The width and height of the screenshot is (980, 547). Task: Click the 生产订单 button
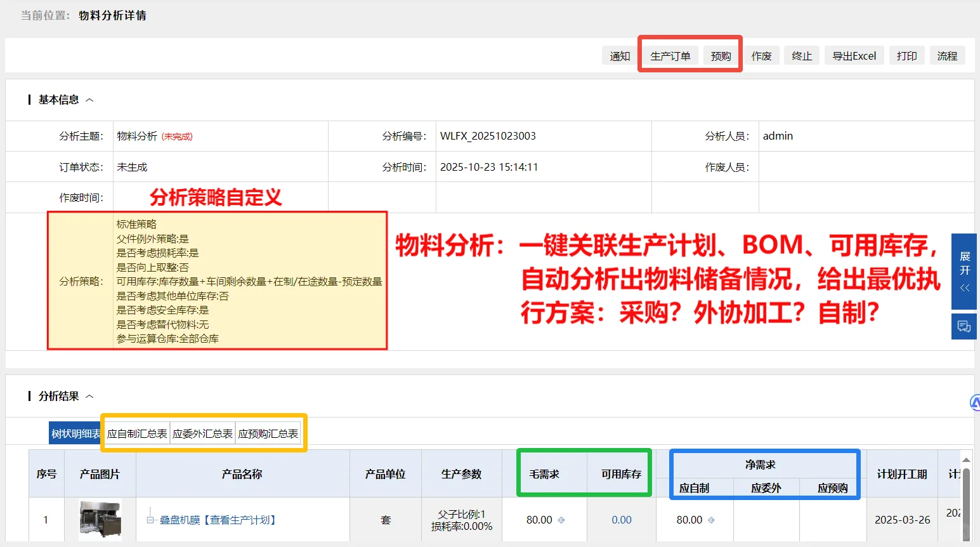pyautogui.click(x=670, y=55)
